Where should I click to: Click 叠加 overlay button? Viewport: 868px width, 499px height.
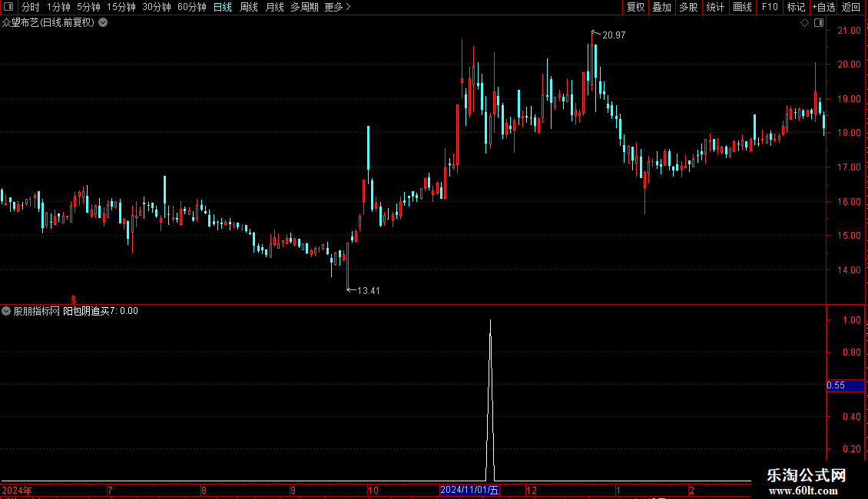661,7
